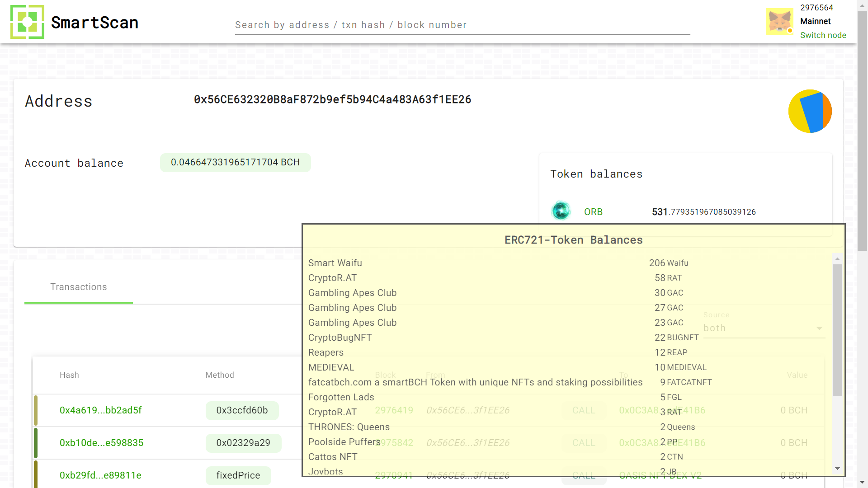Open the ORB token link
Viewport: 868px width, 488px height.
[x=593, y=212]
